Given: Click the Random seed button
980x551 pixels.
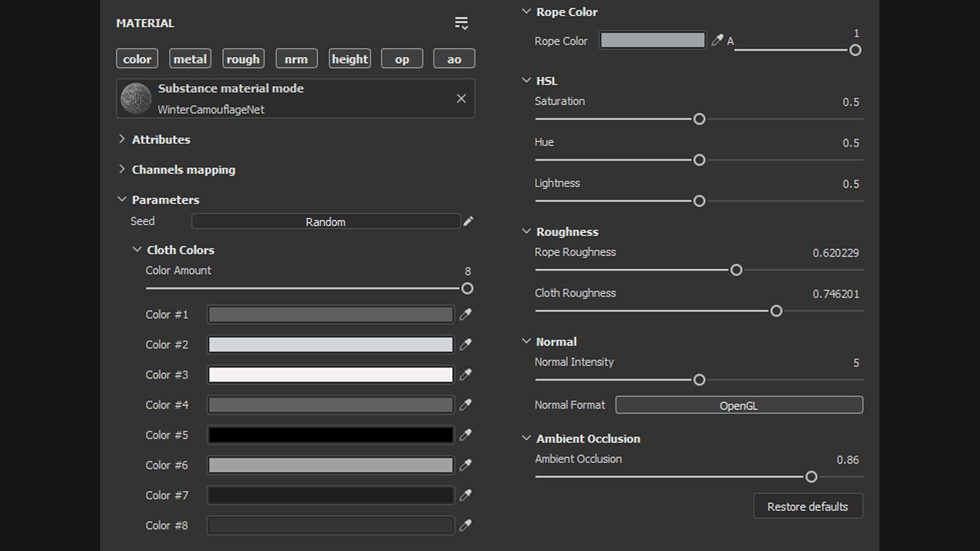Looking at the screenshot, I should (x=325, y=221).
